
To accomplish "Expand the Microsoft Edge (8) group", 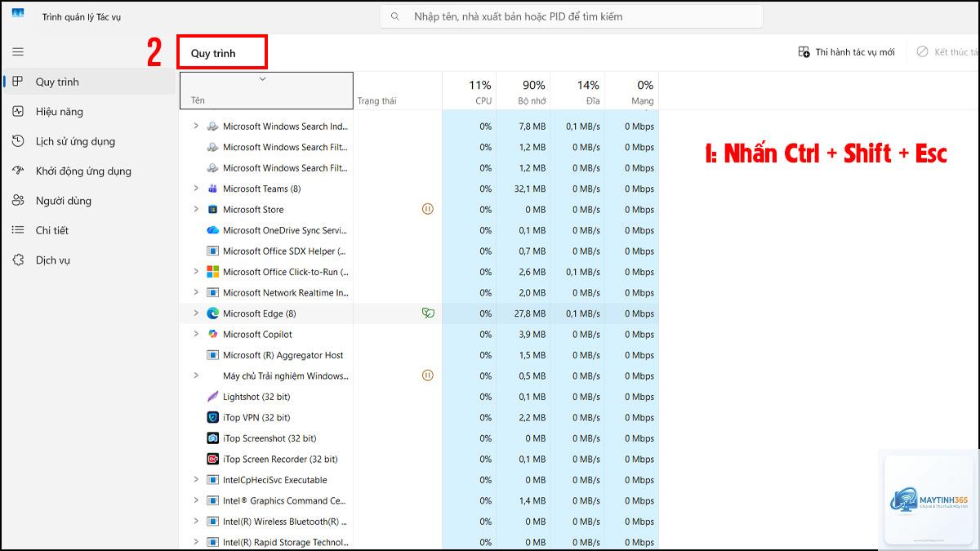I will click(196, 313).
